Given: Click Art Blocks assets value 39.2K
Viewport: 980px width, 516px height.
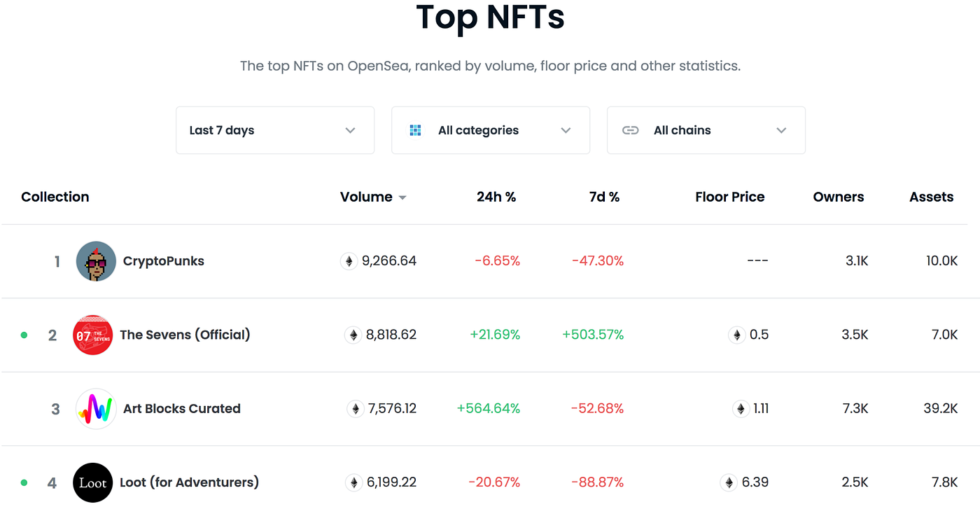Looking at the screenshot, I should coord(941,409).
